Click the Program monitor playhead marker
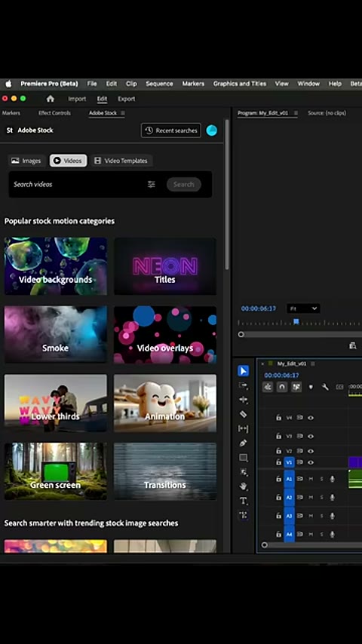362x644 pixels. [296, 321]
